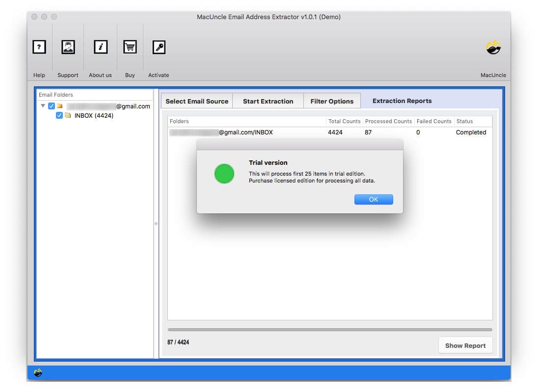Open the Start Extraction tab
Screen dimensions: 538x392
point(268,101)
